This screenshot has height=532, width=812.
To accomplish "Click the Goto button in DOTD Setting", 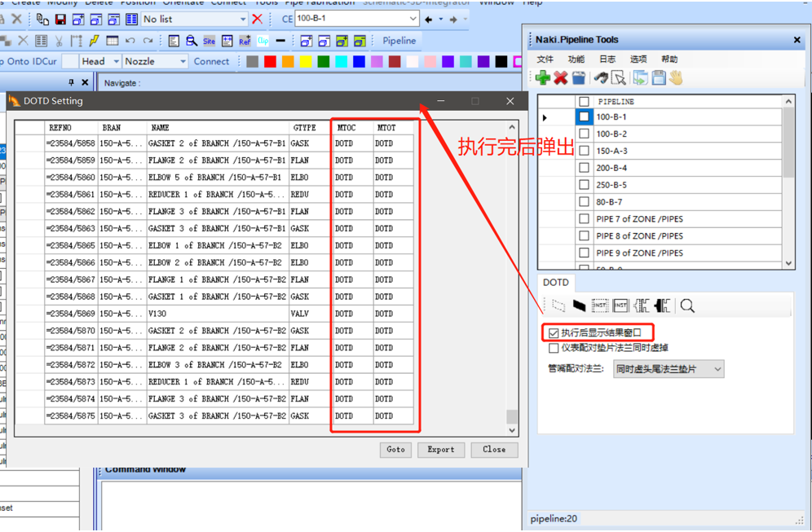I will (395, 449).
